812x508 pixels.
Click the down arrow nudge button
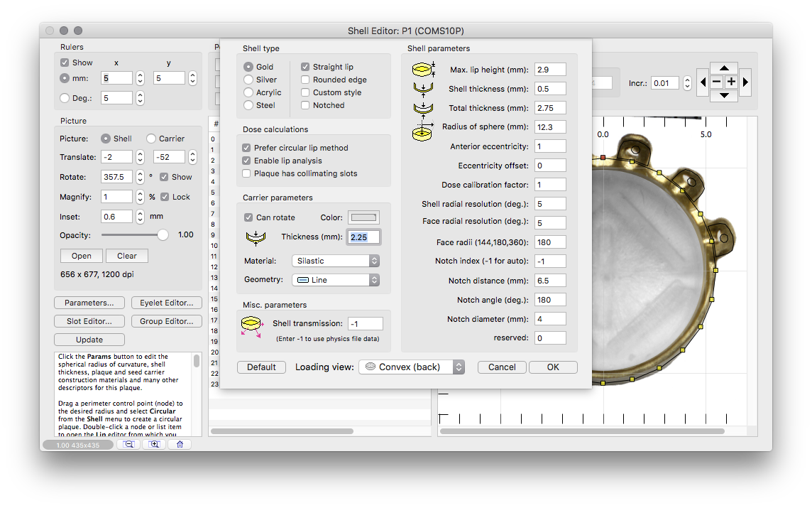click(x=724, y=95)
